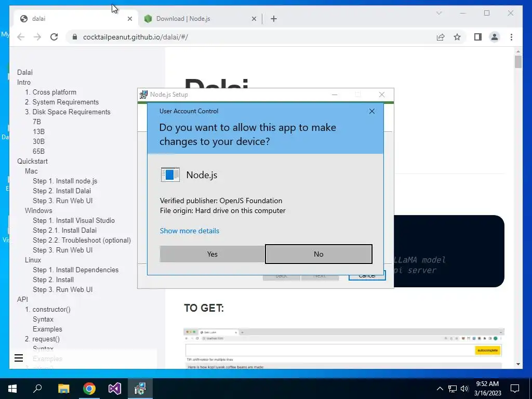
Task: Select 30B in sidebar
Action: click(x=38, y=141)
